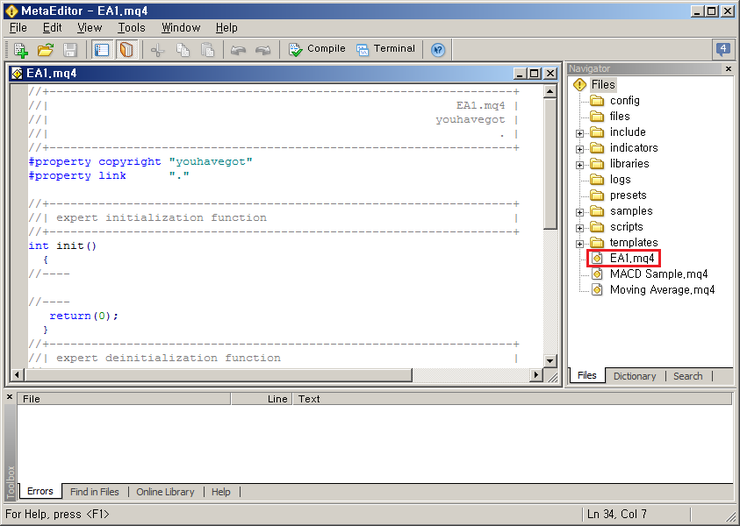Click the File column header
Screen dimensions: 740x526
(124, 399)
